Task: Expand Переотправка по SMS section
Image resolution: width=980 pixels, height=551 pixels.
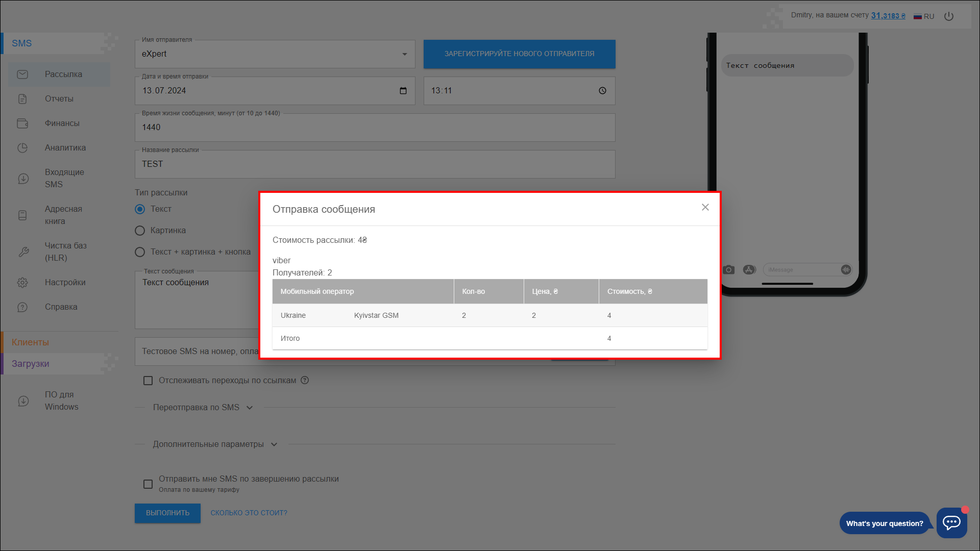Action: click(x=203, y=408)
